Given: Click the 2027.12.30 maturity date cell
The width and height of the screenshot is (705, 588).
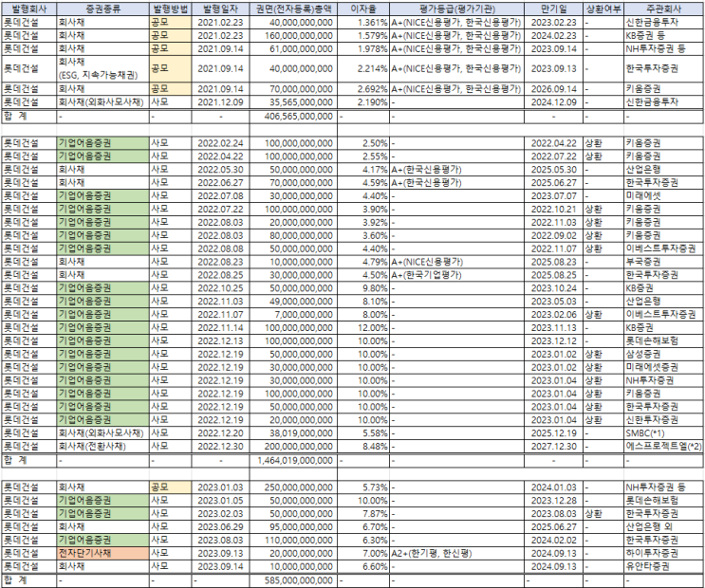Looking at the screenshot, I should 553,447.
